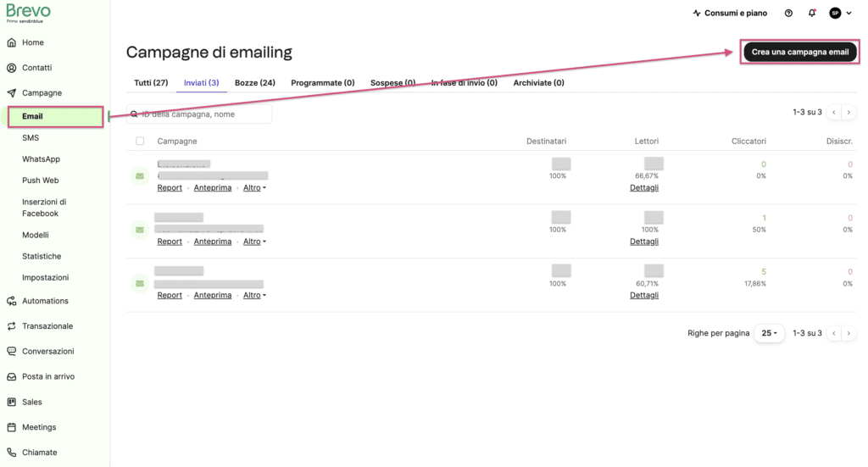Screen dimensions: 868x467
Task: Open Righe per pagina 25 dropdown
Action: pos(769,333)
